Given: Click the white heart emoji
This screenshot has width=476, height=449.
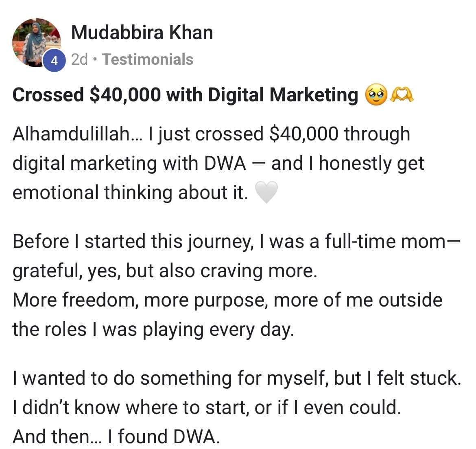Looking at the screenshot, I should pyautogui.click(x=266, y=192).
